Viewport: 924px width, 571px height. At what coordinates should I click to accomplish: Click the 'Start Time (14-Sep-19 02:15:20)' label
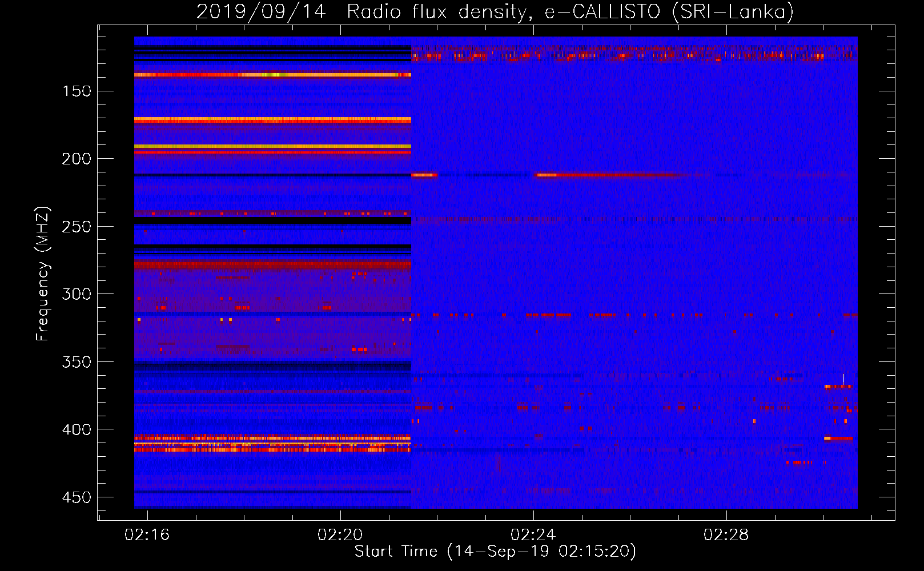(x=495, y=552)
